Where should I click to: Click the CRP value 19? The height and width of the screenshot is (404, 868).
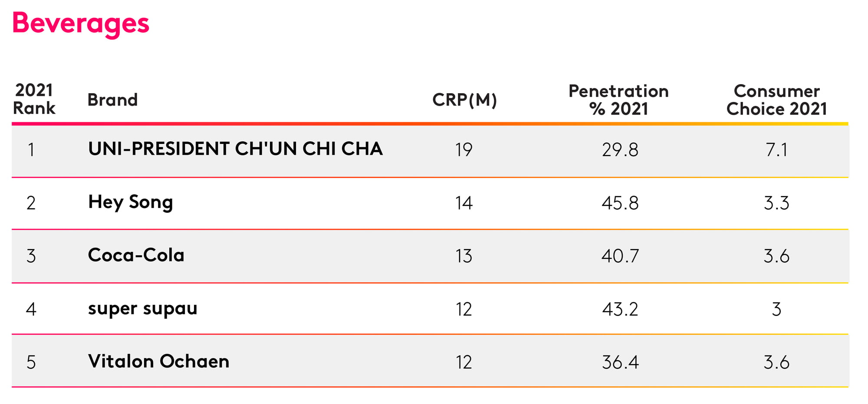point(464,150)
